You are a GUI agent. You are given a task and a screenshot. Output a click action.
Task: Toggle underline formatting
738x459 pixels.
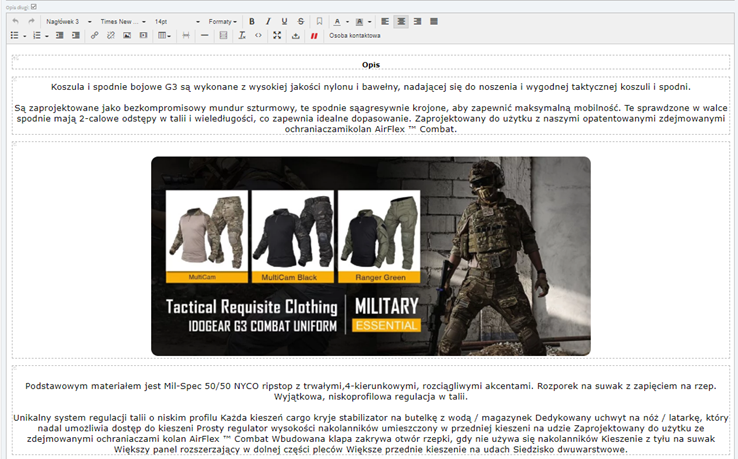click(x=284, y=21)
